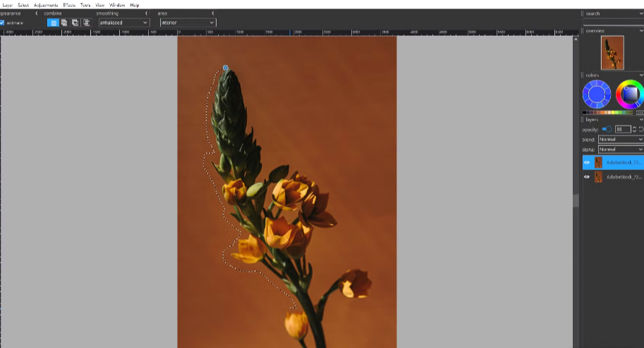
Task: Click the scroll up arrow of canvas
Action: point(576,40)
